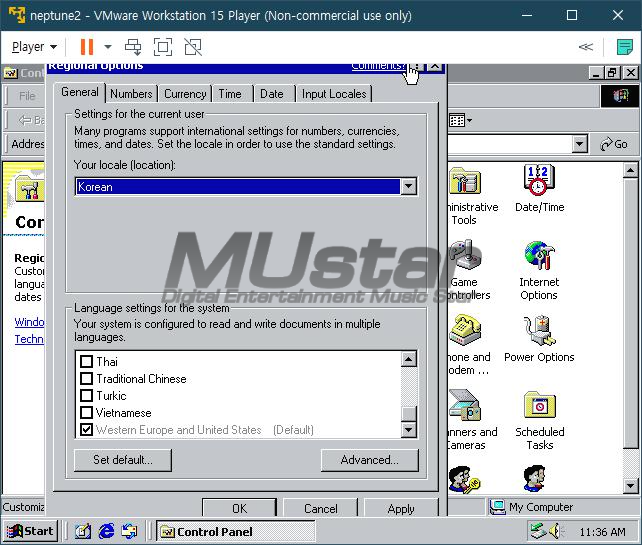This screenshot has width=642, height=545.
Task: Launch Internet Explorer from quick launch
Action: click(106, 531)
